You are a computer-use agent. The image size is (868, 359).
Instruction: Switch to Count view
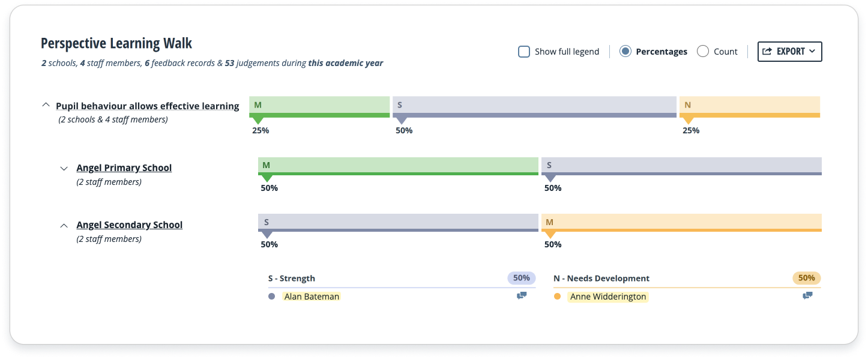tap(703, 52)
